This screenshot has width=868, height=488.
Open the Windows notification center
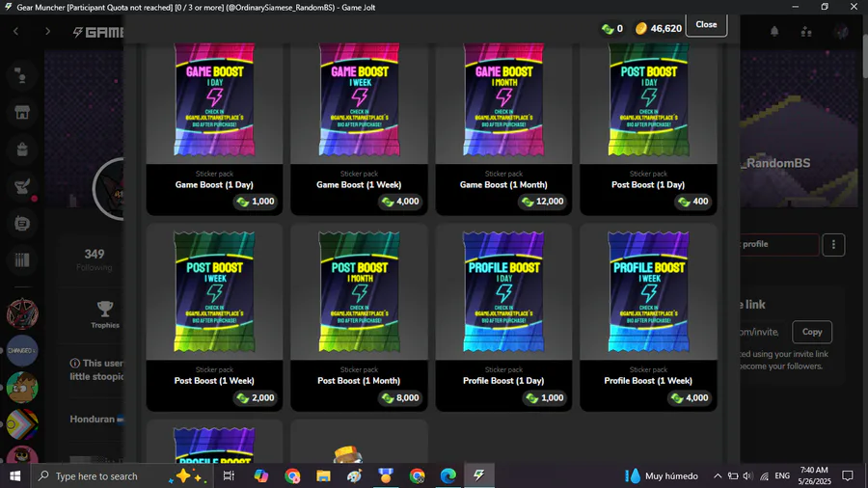coord(848,475)
